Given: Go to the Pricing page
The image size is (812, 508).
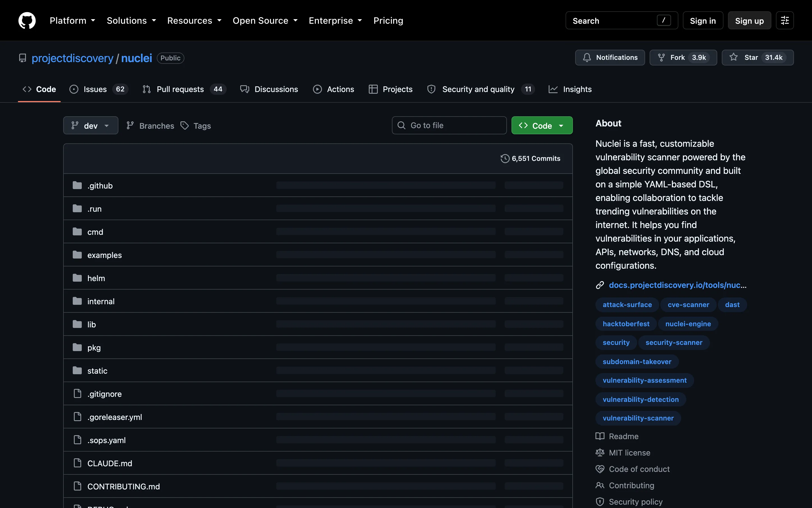Looking at the screenshot, I should click(x=388, y=21).
